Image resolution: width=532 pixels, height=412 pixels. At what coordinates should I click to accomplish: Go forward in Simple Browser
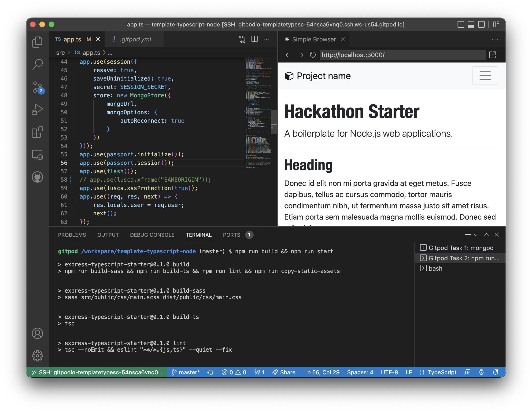[301, 55]
